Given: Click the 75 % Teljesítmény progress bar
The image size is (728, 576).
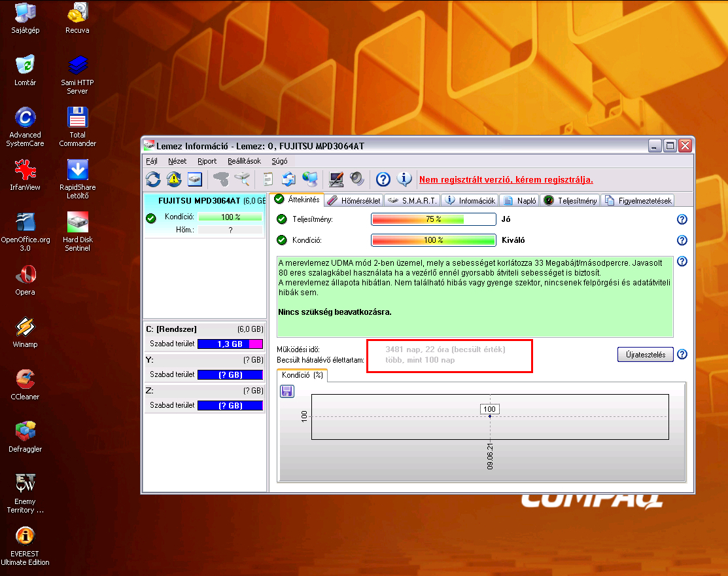Looking at the screenshot, I should [434, 219].
